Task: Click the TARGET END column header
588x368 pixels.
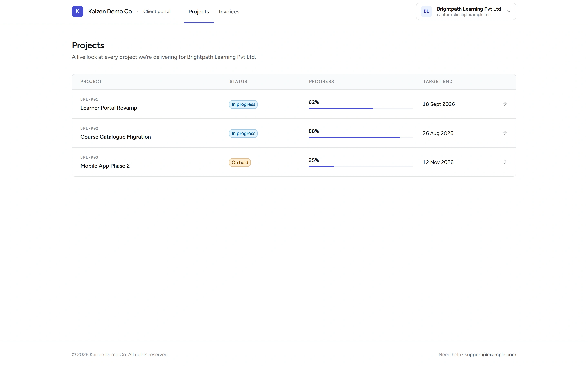Action: click(x=438, y=82)
